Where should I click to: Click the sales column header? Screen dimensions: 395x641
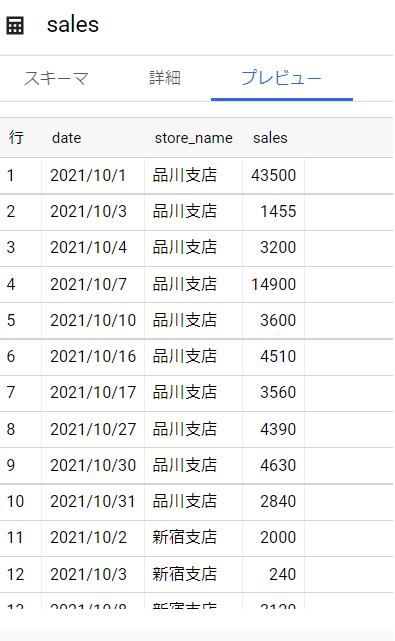(x=270, y=138)
